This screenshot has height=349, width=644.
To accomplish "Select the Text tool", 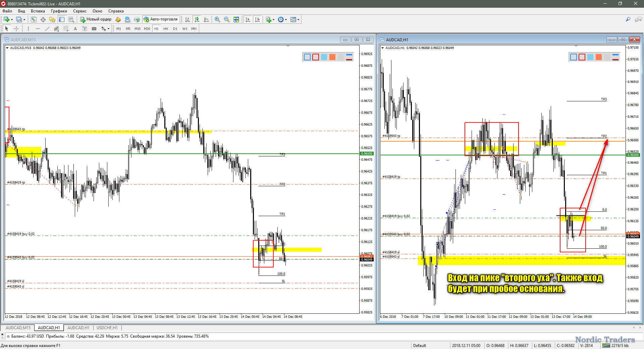I will pyautogui.click(x=75, y=29).
